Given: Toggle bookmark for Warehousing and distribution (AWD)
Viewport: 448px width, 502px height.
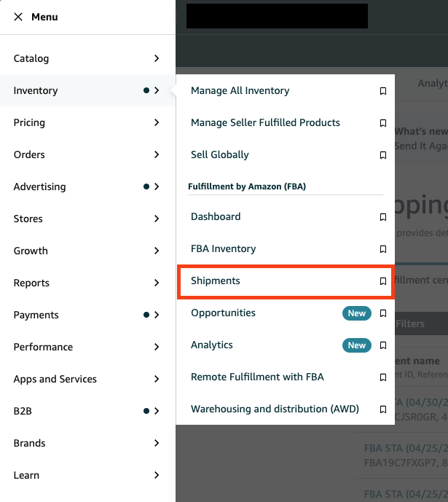Looking at the screenshot, I should (x=382, y=409).
